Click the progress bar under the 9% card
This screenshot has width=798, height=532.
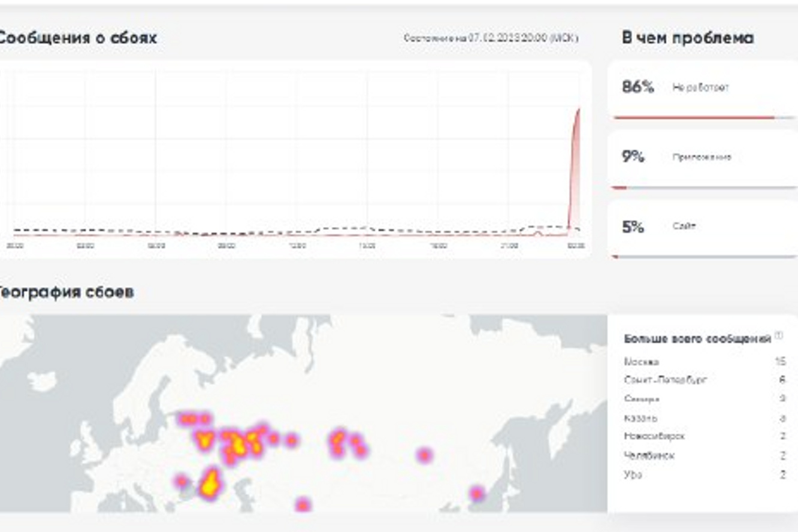coord(705,188)
